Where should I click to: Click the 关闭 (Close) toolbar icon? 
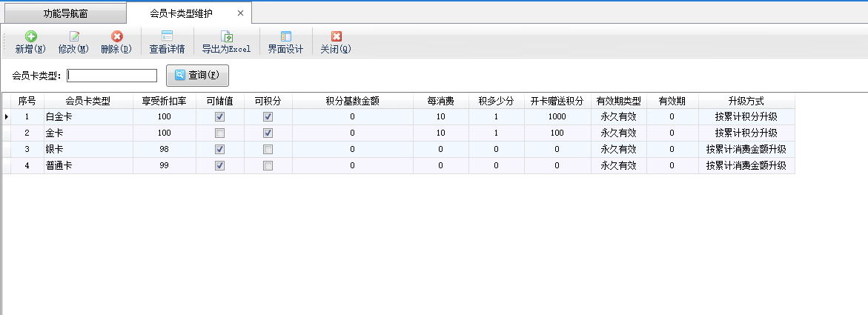click(x=336, y=37)
